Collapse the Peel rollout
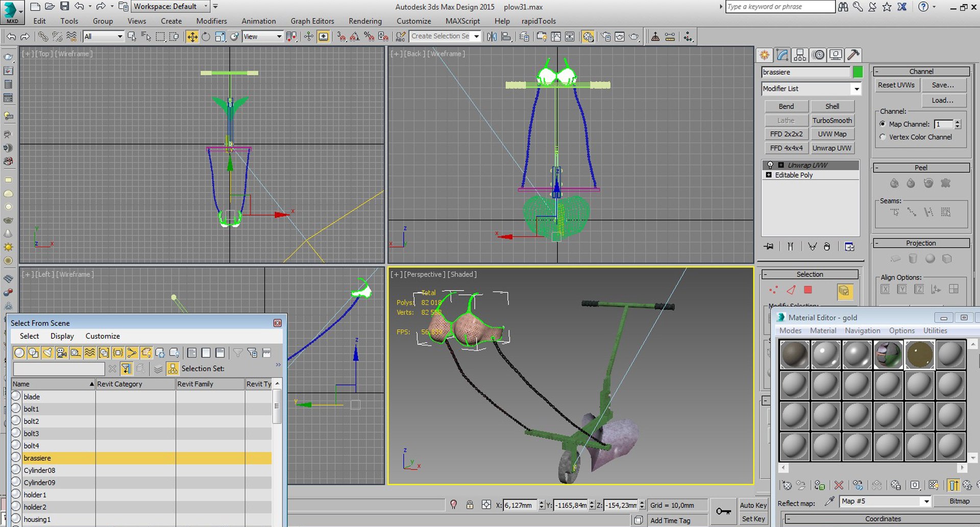The height and width of the screenshot is (527, 980). point(921,167)
